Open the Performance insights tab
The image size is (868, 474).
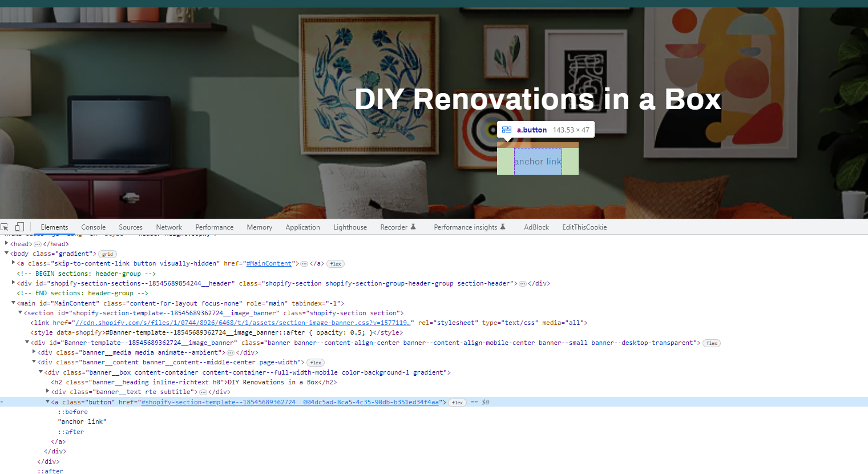pos(469,227)
